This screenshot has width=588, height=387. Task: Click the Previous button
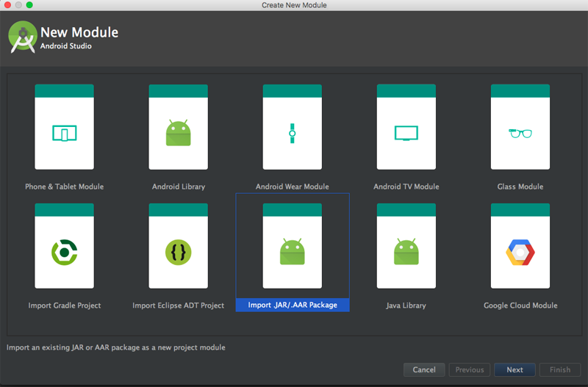(x=470, y=370)
